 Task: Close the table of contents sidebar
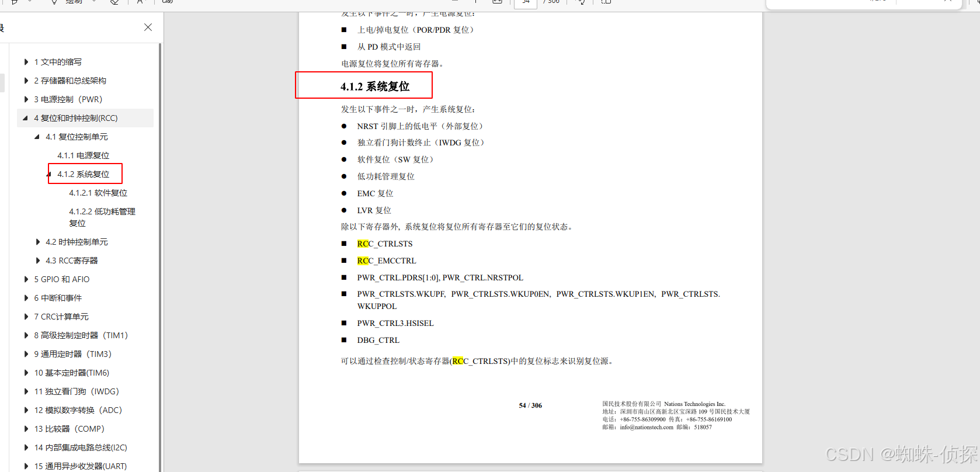(148, 27)
